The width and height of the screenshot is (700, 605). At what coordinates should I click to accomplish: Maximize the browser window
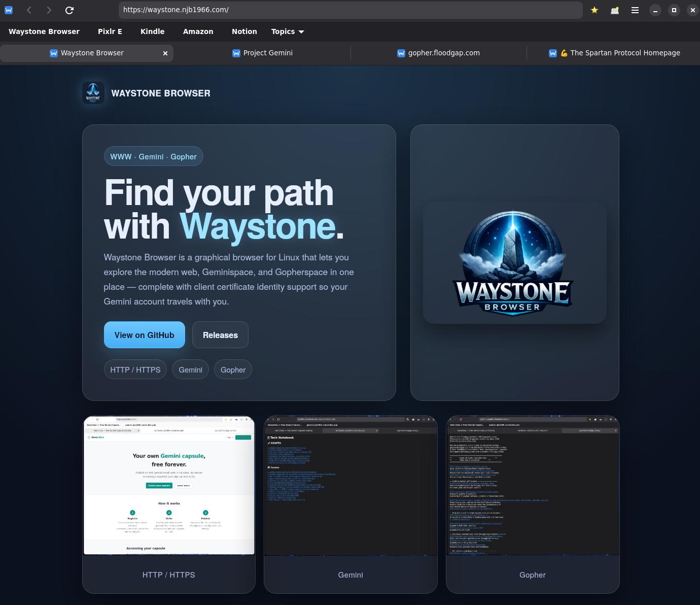click(674, 10)
